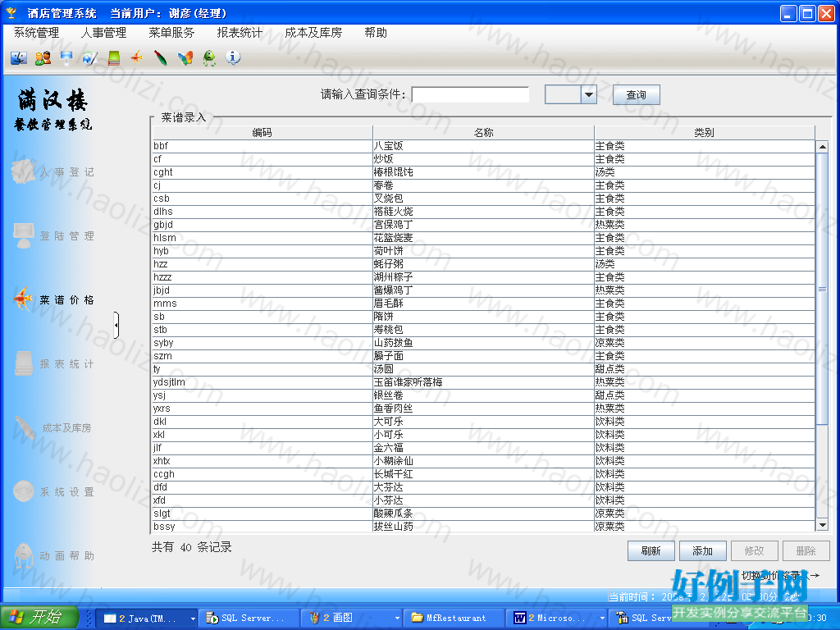Screen dimensions: 840x630
Task: Open 报表统计 in the sidebar
Action: 53,363
